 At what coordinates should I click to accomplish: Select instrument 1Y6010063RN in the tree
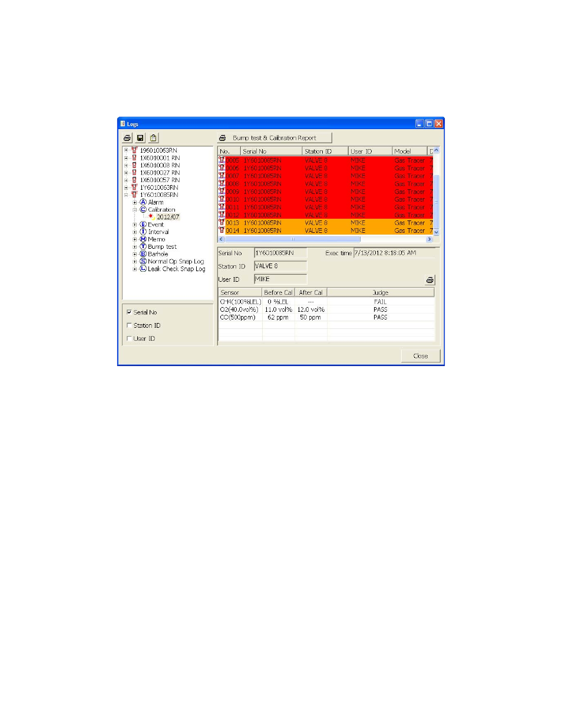[158, 187]
